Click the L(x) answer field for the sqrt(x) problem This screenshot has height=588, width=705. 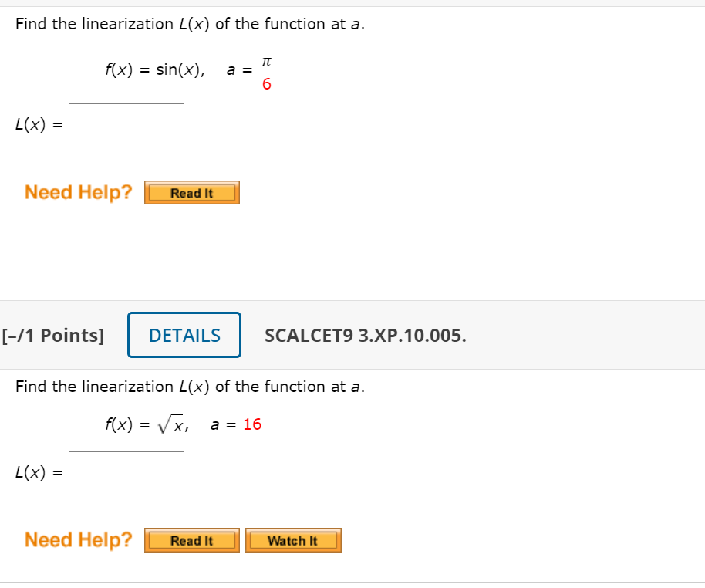coord(126,471)
